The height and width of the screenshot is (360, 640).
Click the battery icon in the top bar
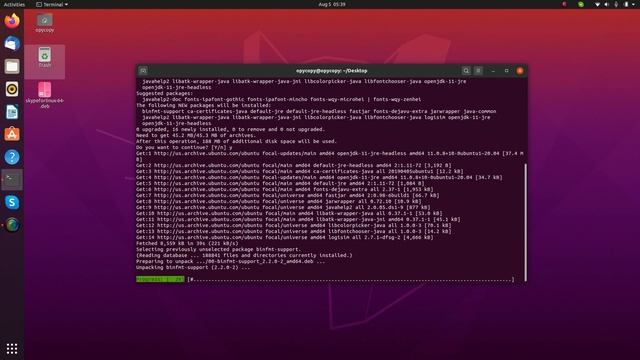click(626, 4)
